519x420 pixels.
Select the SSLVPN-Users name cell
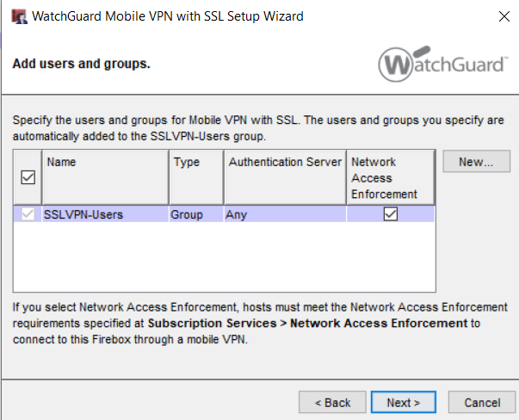click(105, 214)
